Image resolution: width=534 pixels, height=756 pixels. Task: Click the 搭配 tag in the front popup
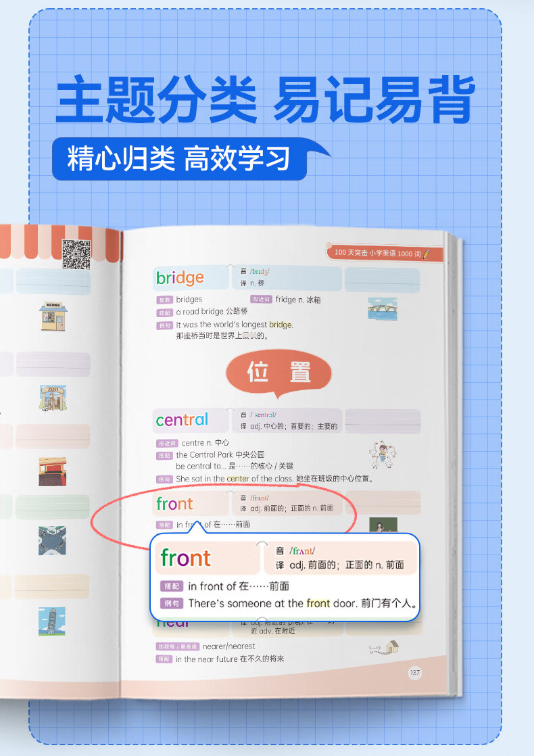(172, 586)
